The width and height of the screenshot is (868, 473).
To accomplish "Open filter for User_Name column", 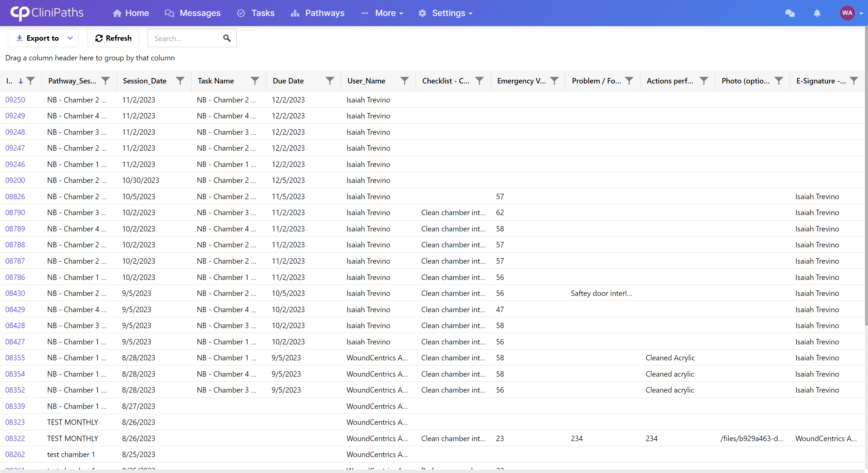I will pos(405,81).
